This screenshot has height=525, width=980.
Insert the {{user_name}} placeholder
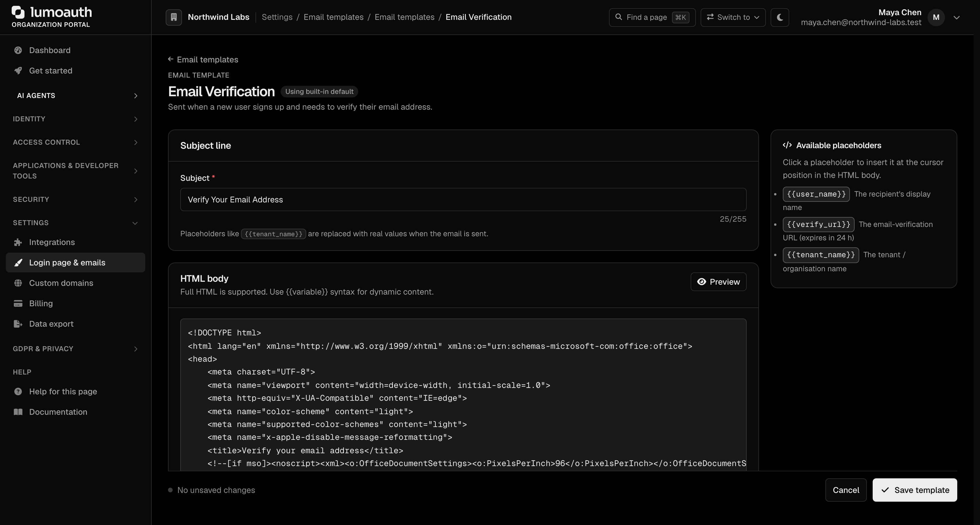point(816,194)
